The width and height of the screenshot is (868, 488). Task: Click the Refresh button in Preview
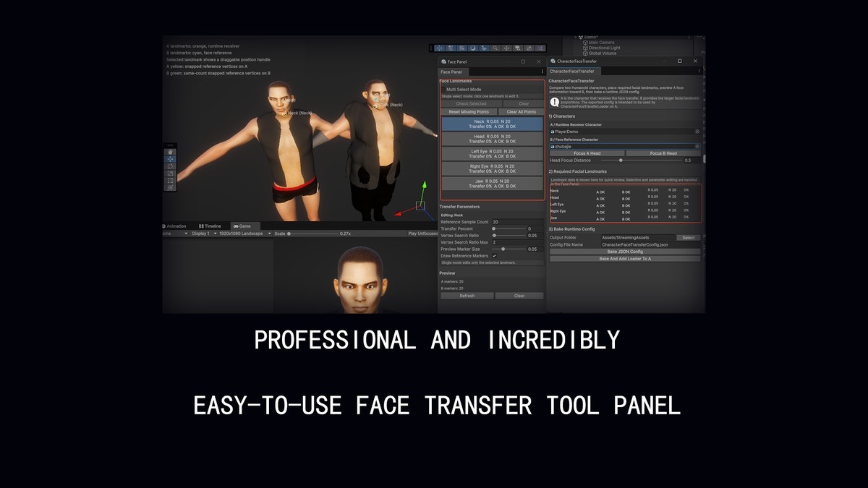[x=467, y=296]
